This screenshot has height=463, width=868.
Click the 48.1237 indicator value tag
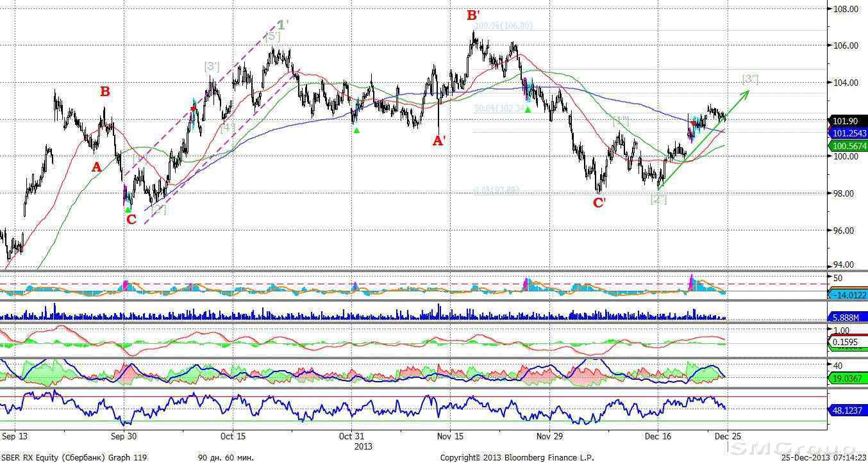(847, 410)
